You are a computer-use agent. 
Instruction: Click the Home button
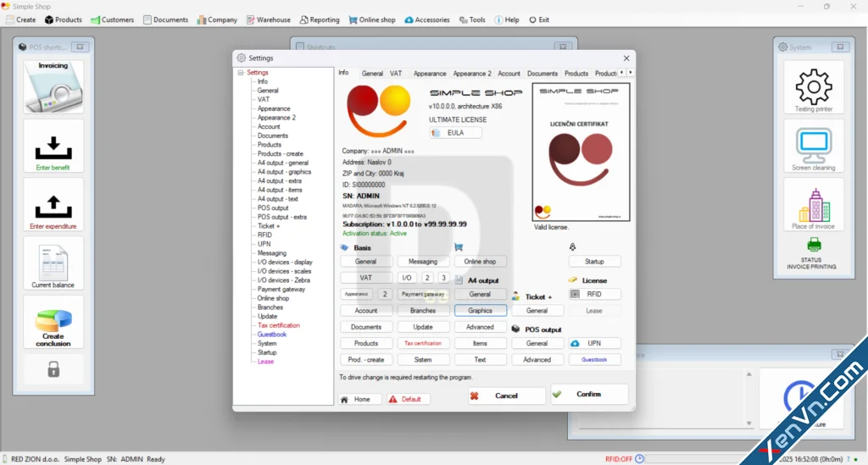360,399
